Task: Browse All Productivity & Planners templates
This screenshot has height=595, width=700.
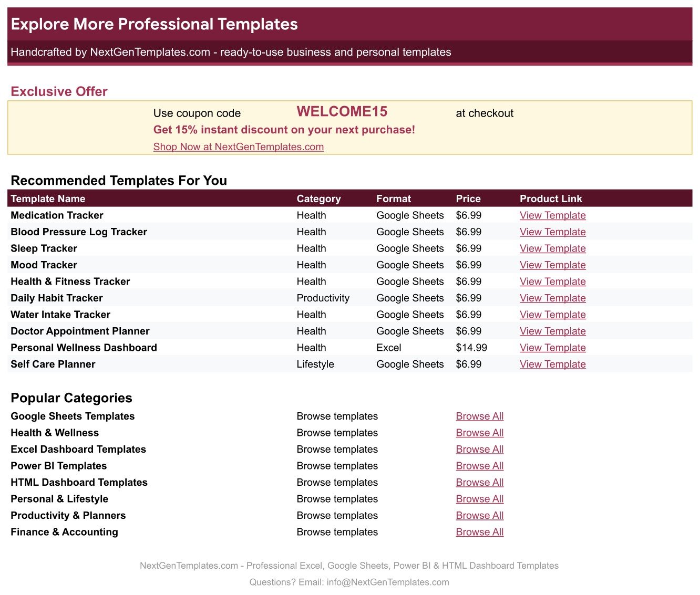Action: click(x=480, y=515)
